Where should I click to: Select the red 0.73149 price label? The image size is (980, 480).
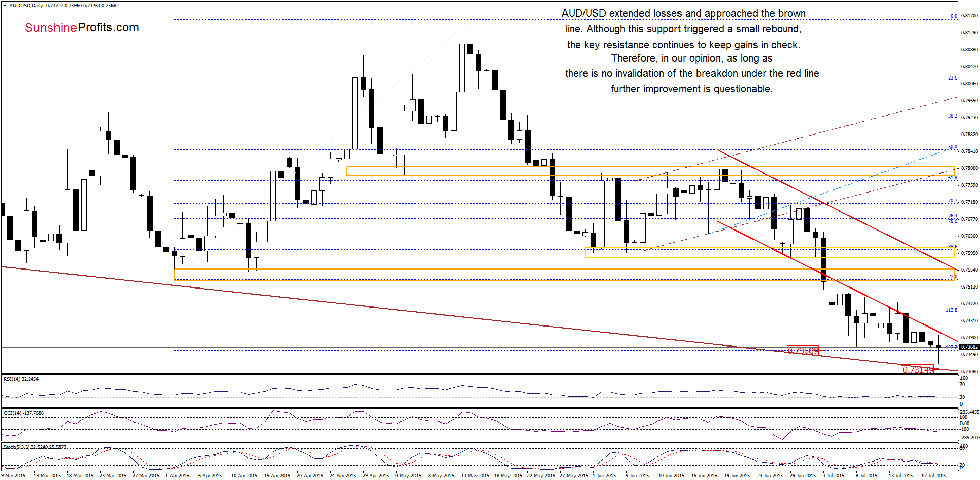[x=918, y=370]
